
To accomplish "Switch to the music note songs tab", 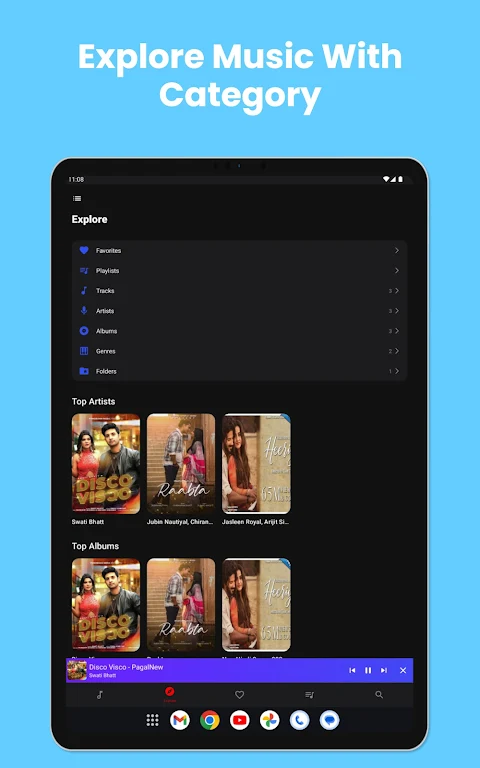I will point(100,695).
